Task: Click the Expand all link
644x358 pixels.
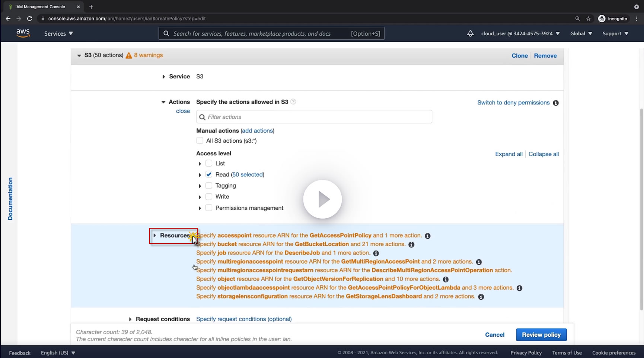Action: point(509,154)
